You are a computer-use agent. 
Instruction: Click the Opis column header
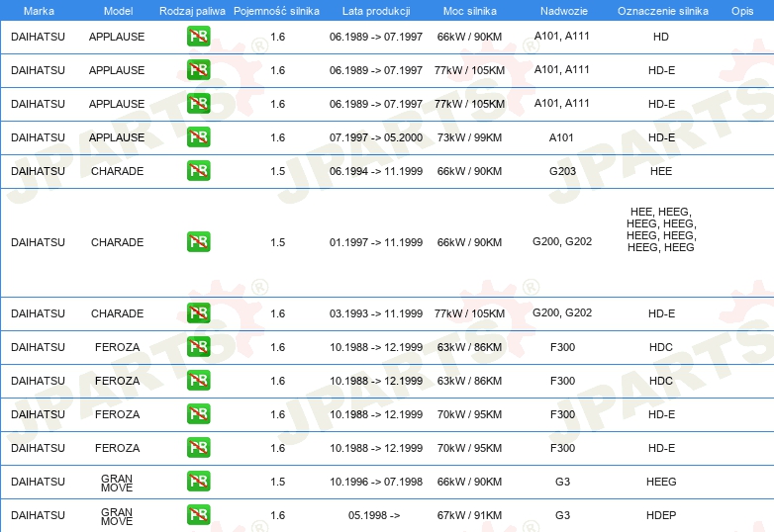click(742, 11)
